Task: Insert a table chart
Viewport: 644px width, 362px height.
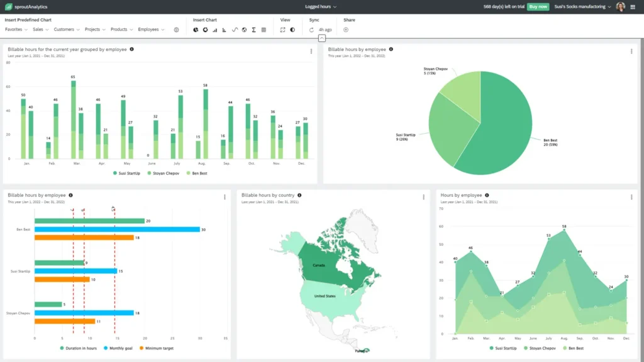Action: (264, 30)
